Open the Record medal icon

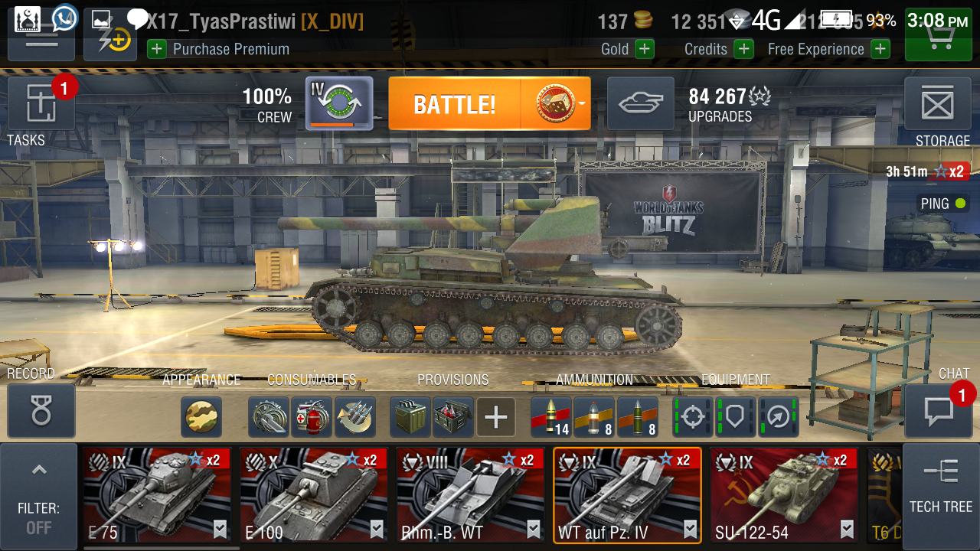click(41, 411)
